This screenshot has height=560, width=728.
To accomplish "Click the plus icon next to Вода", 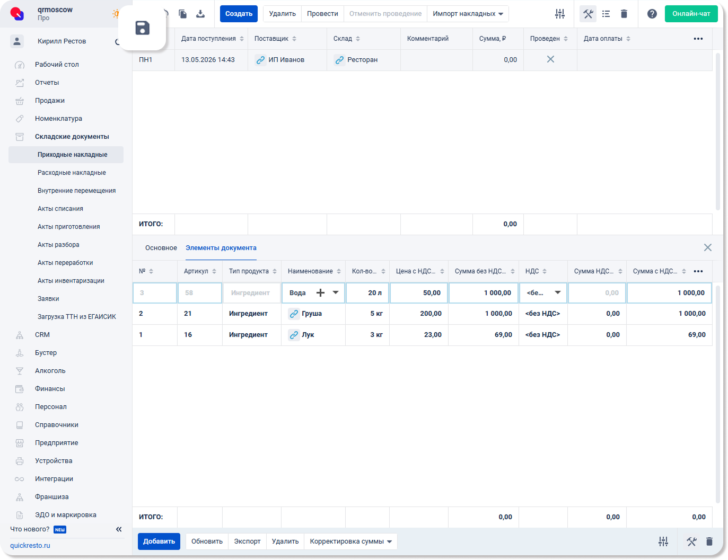I will click(320, 292).
